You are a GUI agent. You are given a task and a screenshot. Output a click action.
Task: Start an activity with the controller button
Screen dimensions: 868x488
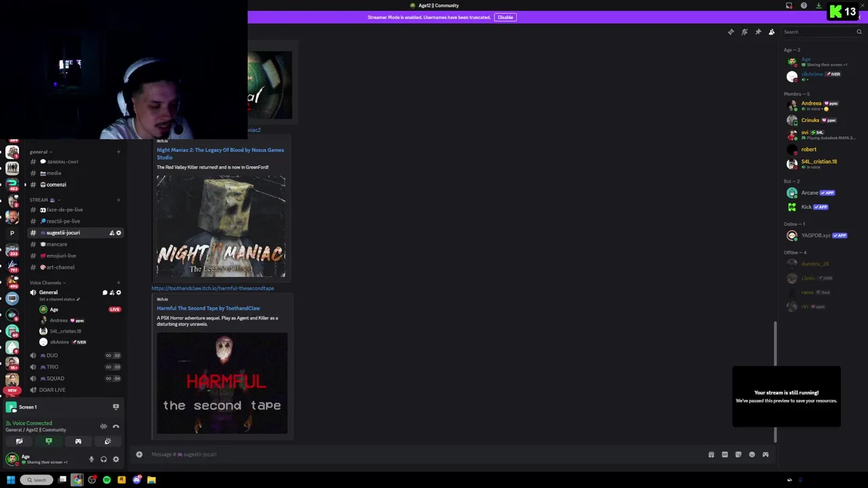(78, 441)
